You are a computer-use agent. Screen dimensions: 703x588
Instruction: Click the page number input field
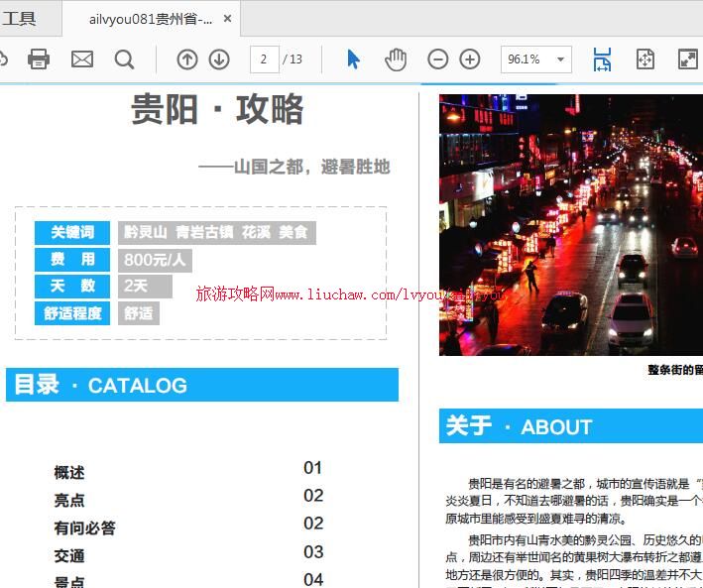pyautogui.click(x=264, y=59)
